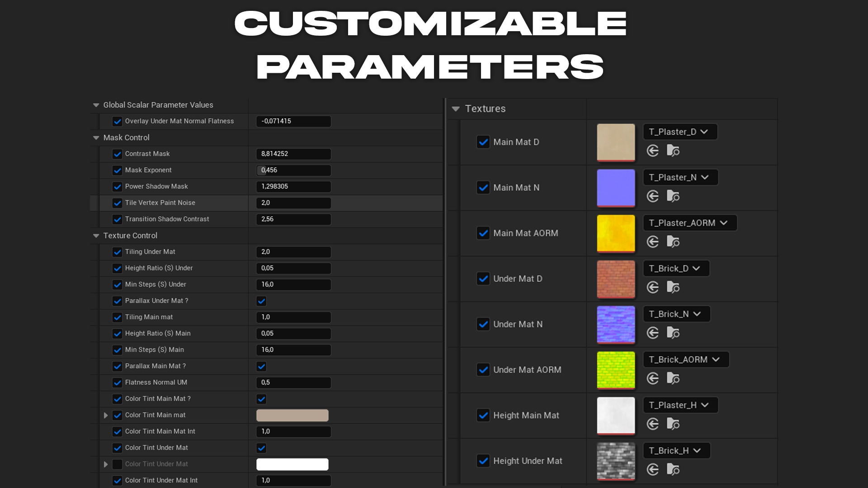Screen dimensions: 868x488
Task: Browse to T_Plaster_AORM in Content Browser
Action: [673, 242]
